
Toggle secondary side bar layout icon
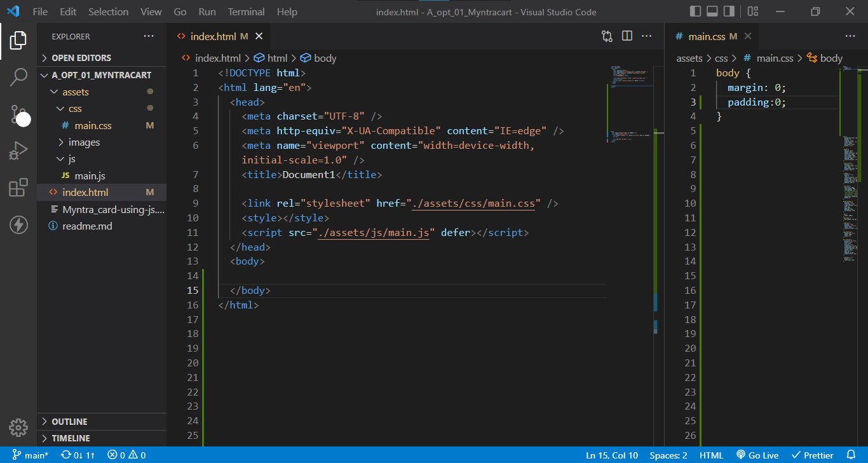point(729,11)
